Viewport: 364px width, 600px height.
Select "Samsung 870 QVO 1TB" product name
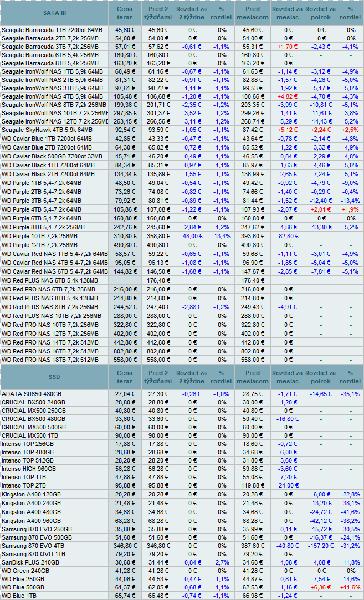pyautogui.click(x=33, y=554)
